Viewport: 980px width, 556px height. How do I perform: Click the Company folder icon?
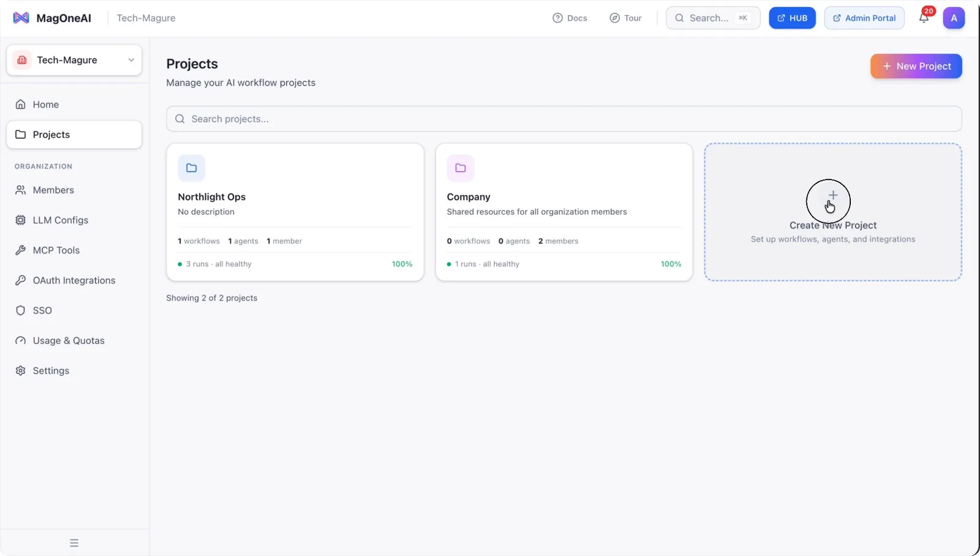pyautogui.click(x=461, y=168)
